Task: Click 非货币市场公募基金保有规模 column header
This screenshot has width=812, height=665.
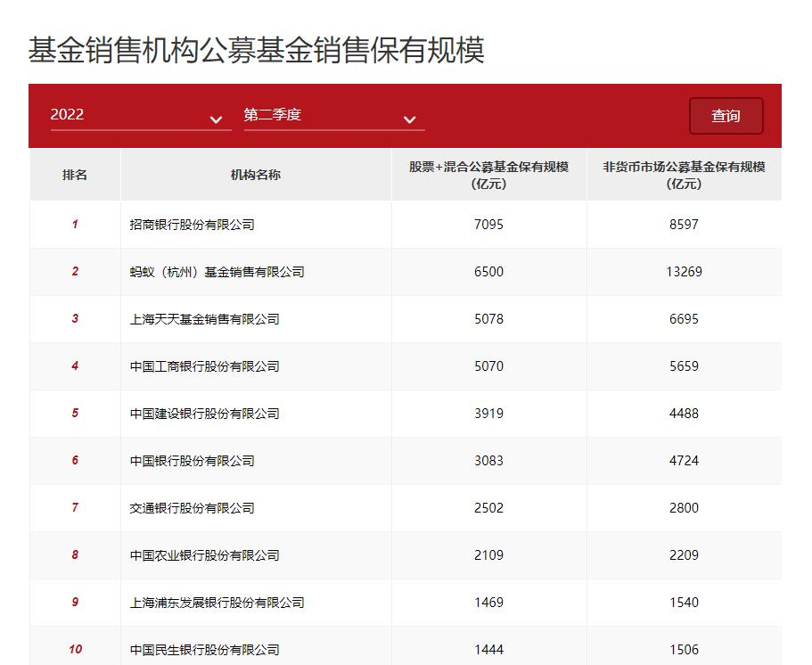Action: point(684,175)
